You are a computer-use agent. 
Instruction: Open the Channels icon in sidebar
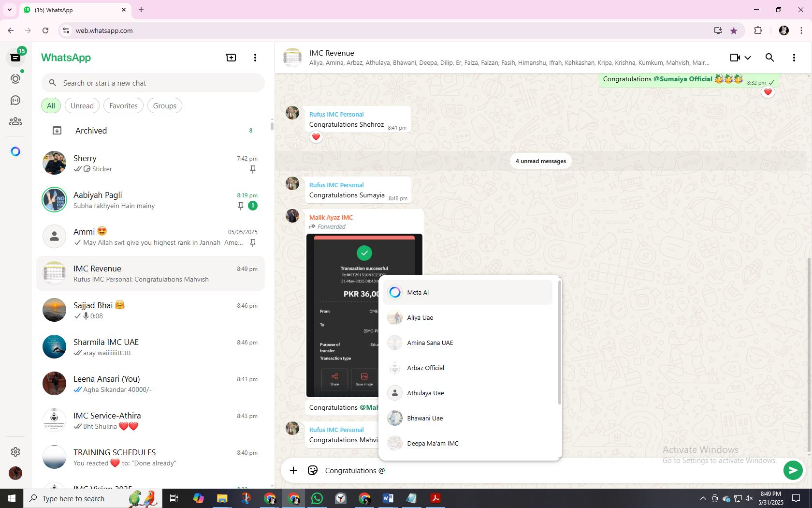[x=15, y=100]
